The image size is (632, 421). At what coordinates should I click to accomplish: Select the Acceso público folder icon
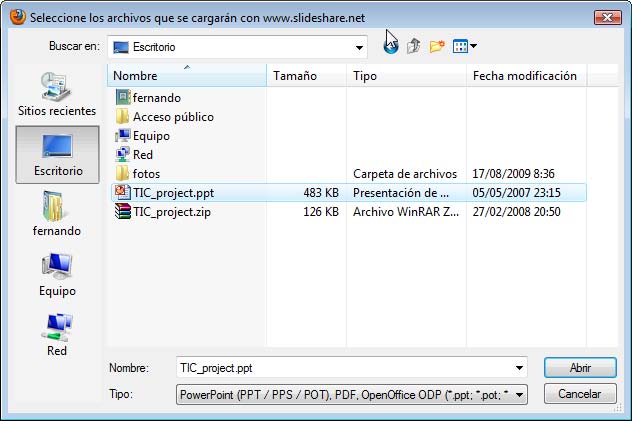click(x=122, y=116)
